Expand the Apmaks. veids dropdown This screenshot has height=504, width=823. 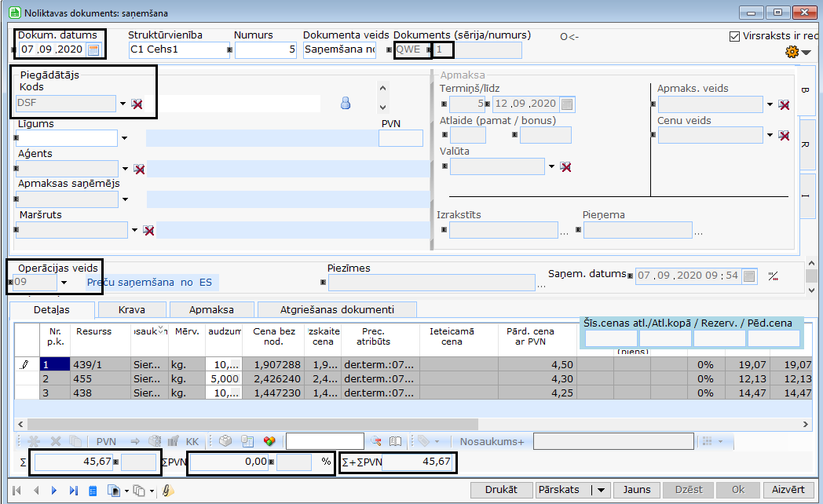tap(770, 105)
